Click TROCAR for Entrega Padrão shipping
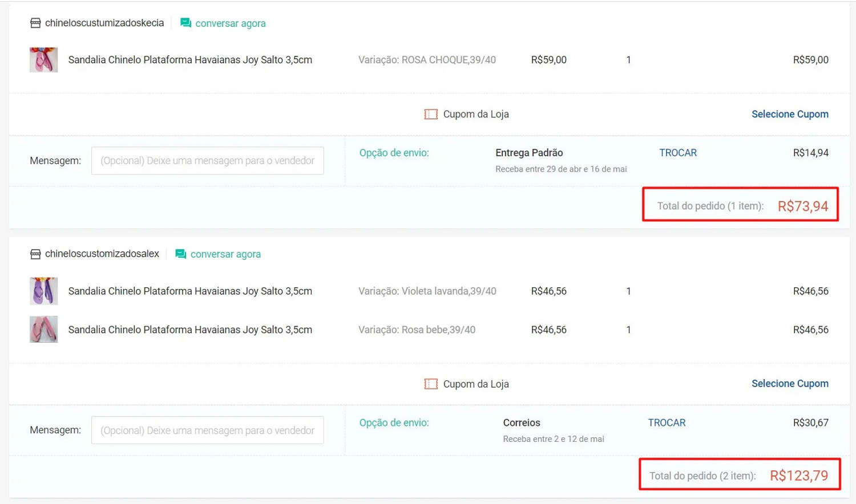856x504 pixels. [677, 153]
